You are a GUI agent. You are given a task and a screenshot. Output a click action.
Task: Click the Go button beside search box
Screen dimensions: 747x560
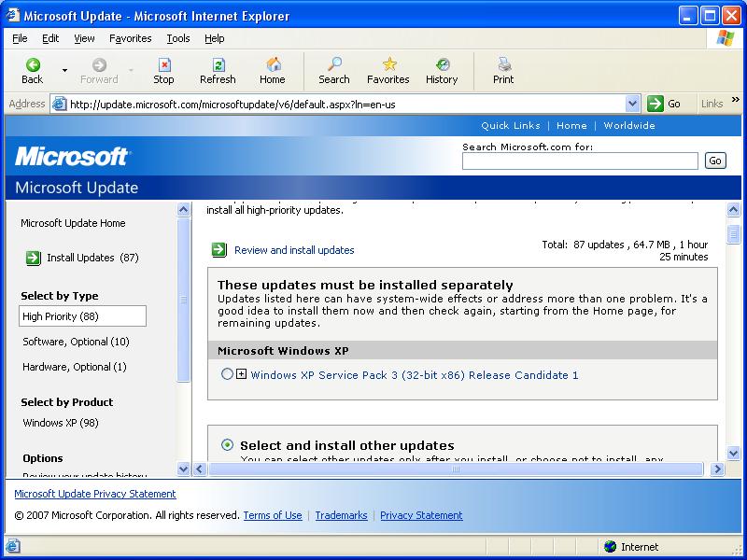click(x=715, y=161)
